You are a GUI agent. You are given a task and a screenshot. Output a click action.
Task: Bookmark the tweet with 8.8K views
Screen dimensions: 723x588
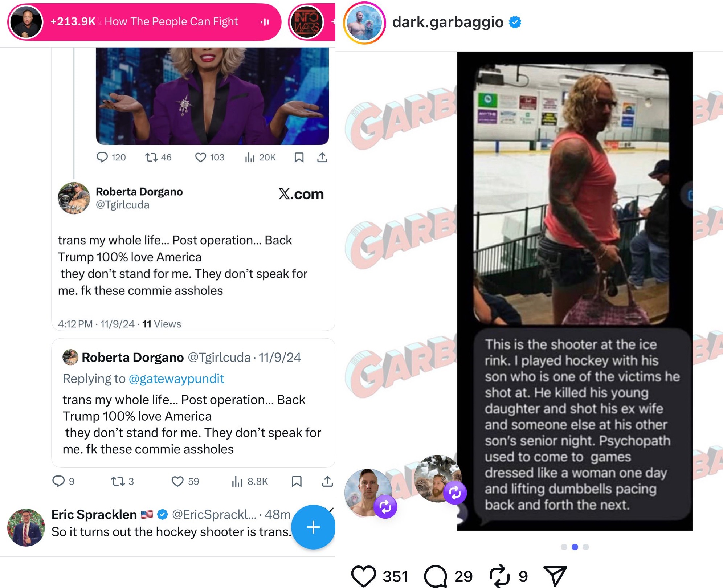coord(297,481)
